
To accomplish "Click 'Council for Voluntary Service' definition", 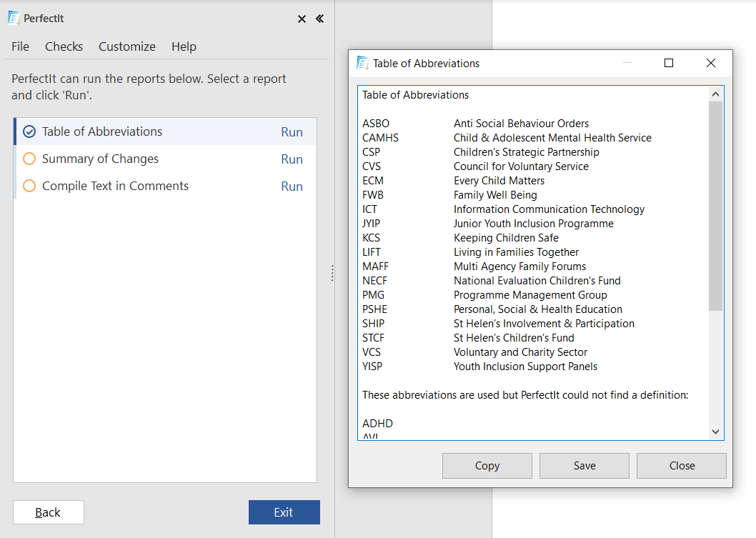I will tap(521, 166).
